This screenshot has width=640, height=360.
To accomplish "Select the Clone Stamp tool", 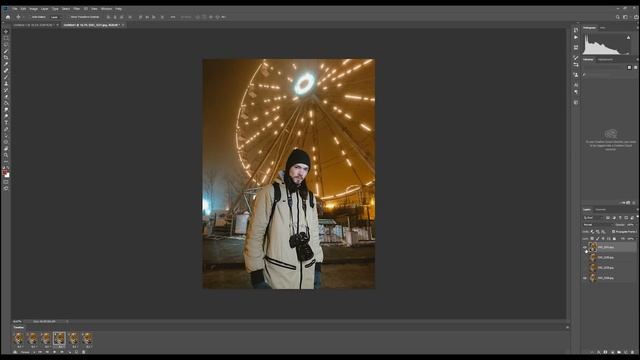I will (x=6, y=84).
